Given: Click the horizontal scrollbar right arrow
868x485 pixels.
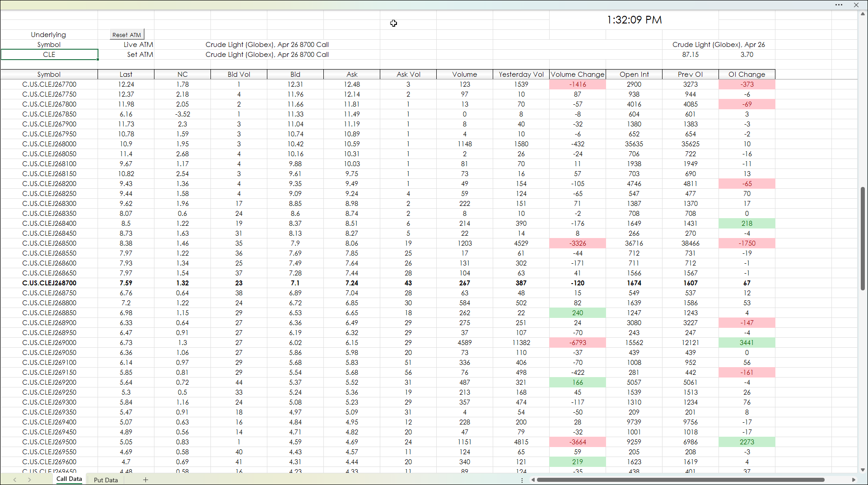Looking at the screenshot, I should tap(854, 480).
